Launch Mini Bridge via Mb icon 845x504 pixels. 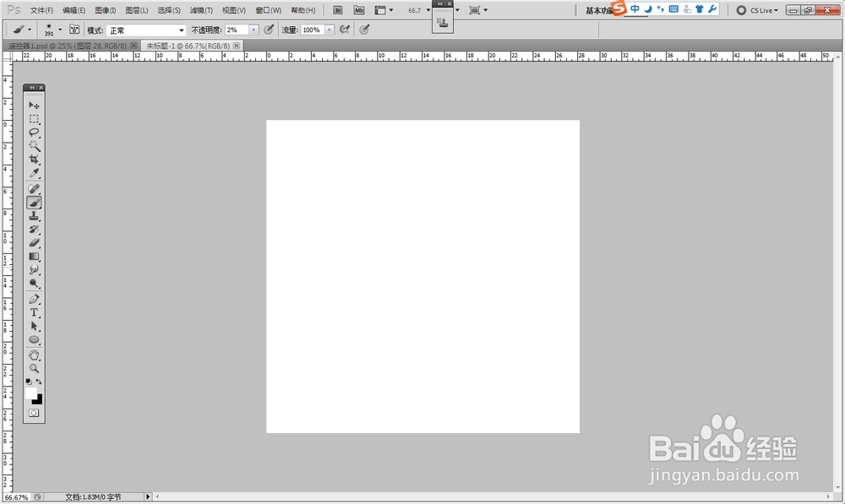click(x=359, y=10)
